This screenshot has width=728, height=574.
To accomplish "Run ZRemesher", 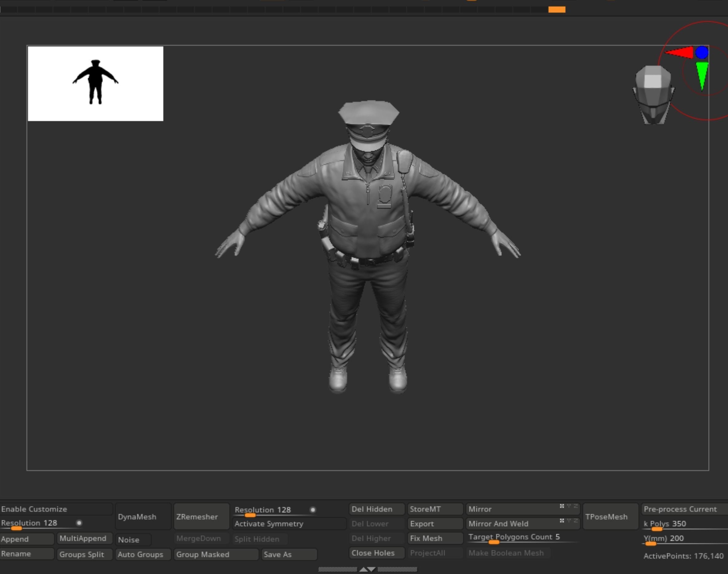I will tap(201, 516).
